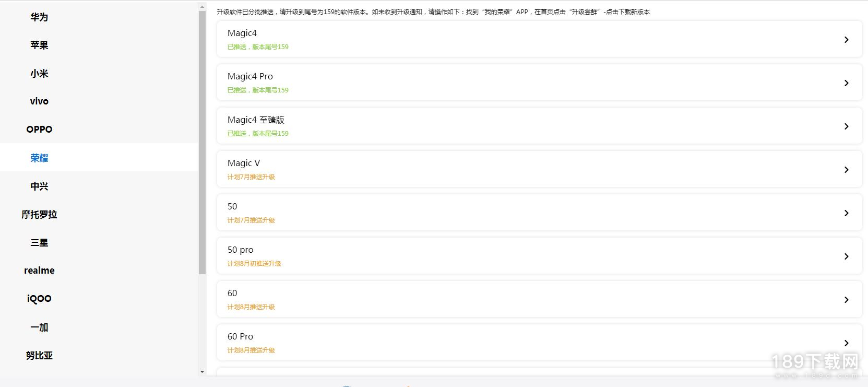Image resolution: width=868 pixels, height=387 pixels.
Task: Click the 60 model title
Action: (232, 293)
